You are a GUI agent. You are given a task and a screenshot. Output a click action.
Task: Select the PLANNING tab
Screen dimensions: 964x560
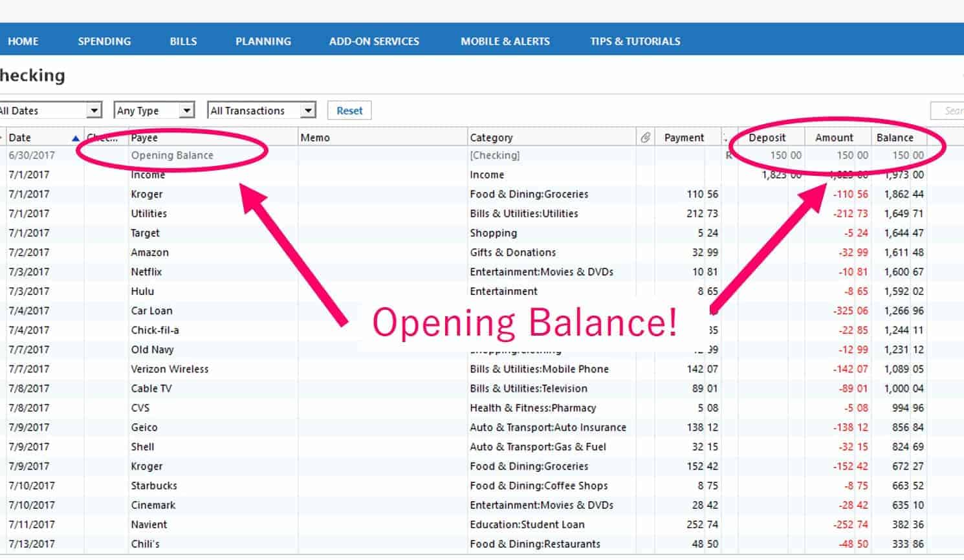tap(263, 41)
